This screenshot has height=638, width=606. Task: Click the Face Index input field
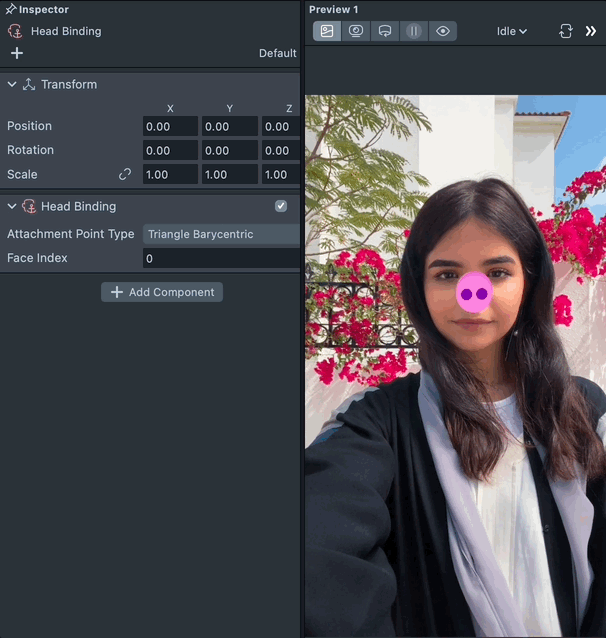click(x=221, y=258)
